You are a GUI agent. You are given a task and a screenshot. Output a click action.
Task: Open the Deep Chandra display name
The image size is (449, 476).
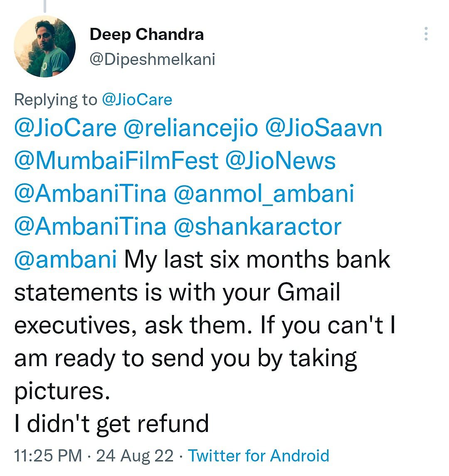[146, 34]
